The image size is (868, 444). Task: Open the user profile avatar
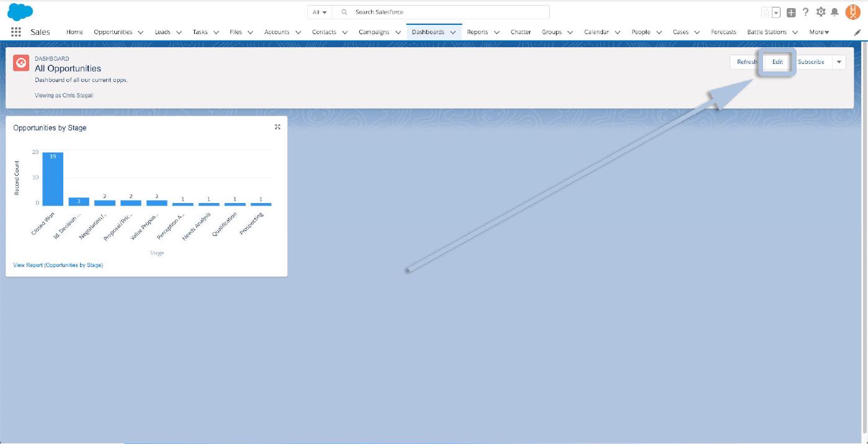[x=852, y=12]
